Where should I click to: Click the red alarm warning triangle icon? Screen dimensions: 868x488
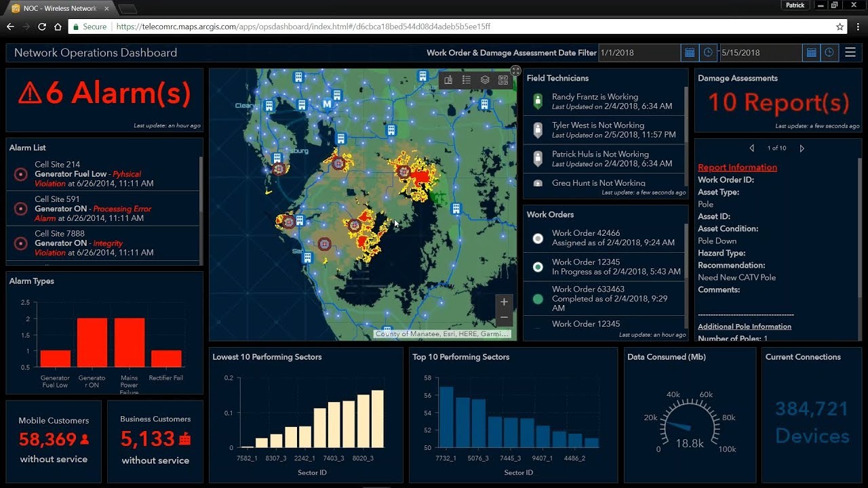tap(30, 93)
